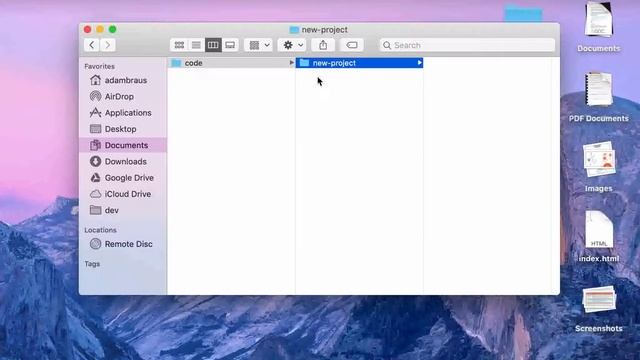This screenshot has height=360, width=640.
Task: Select Documents in the sidebar
Action: 123,145
